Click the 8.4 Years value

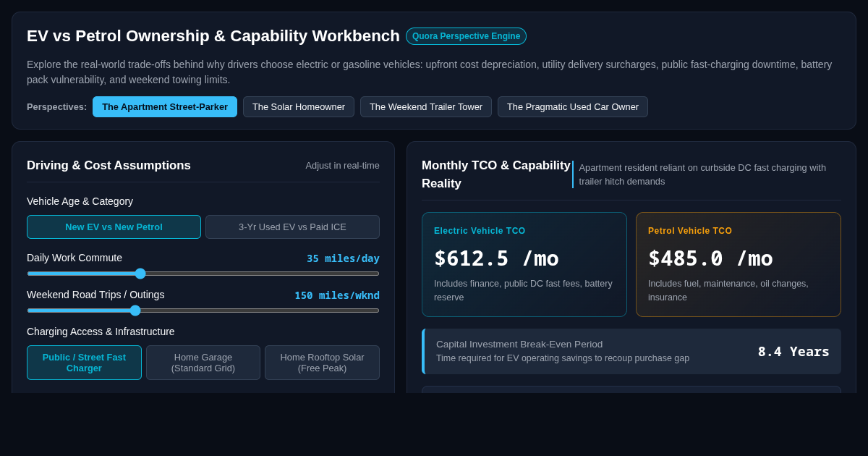click(x=793, y=352)
